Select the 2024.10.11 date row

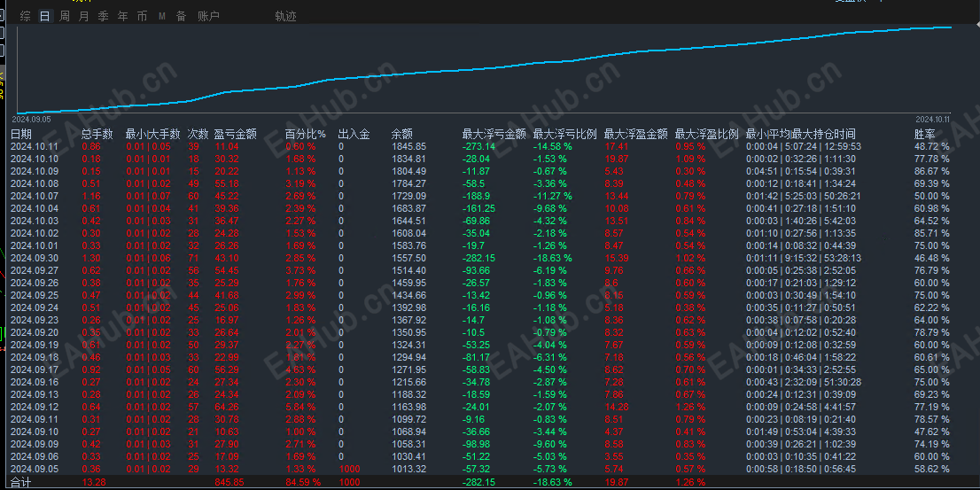tap(35, 146)
